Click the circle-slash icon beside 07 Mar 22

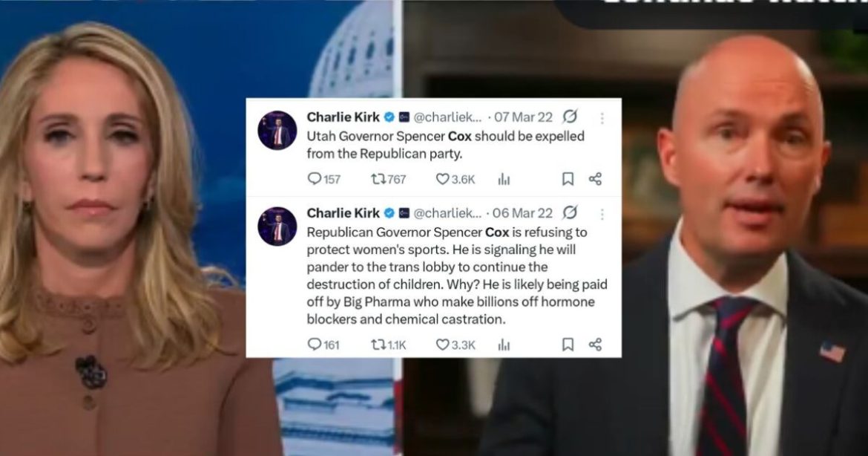click(x=570, y=117)
